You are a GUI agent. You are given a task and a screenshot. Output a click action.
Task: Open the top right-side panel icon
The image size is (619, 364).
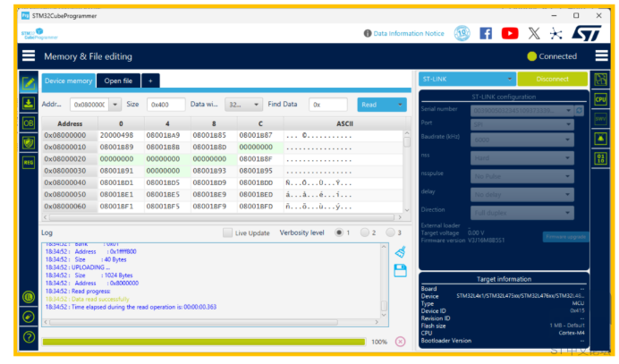point(600,80)
